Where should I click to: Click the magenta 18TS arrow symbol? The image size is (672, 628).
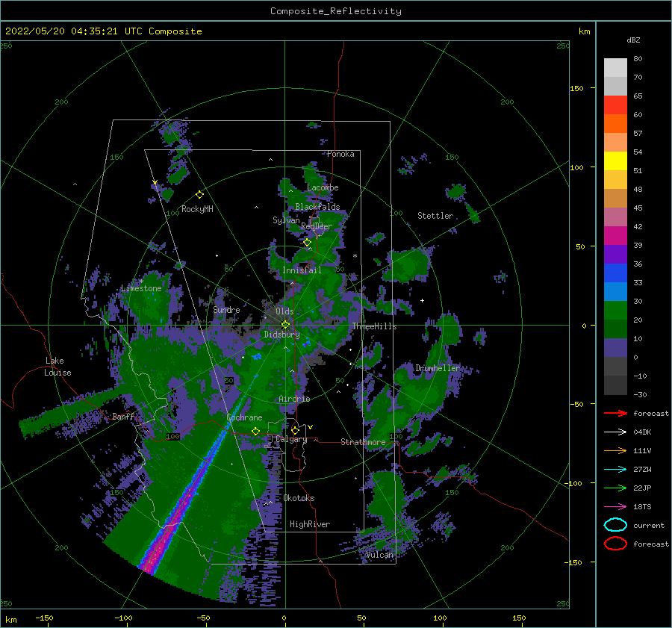[615, 507]
